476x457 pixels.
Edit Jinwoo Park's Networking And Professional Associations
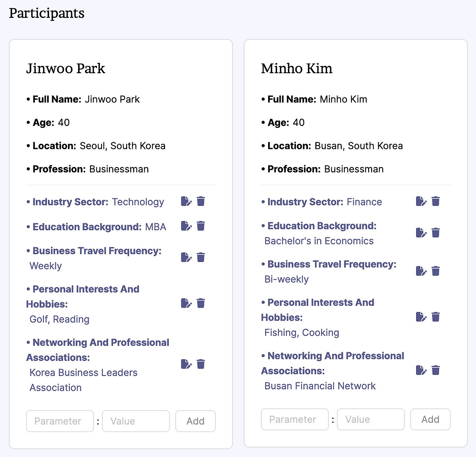186,364
